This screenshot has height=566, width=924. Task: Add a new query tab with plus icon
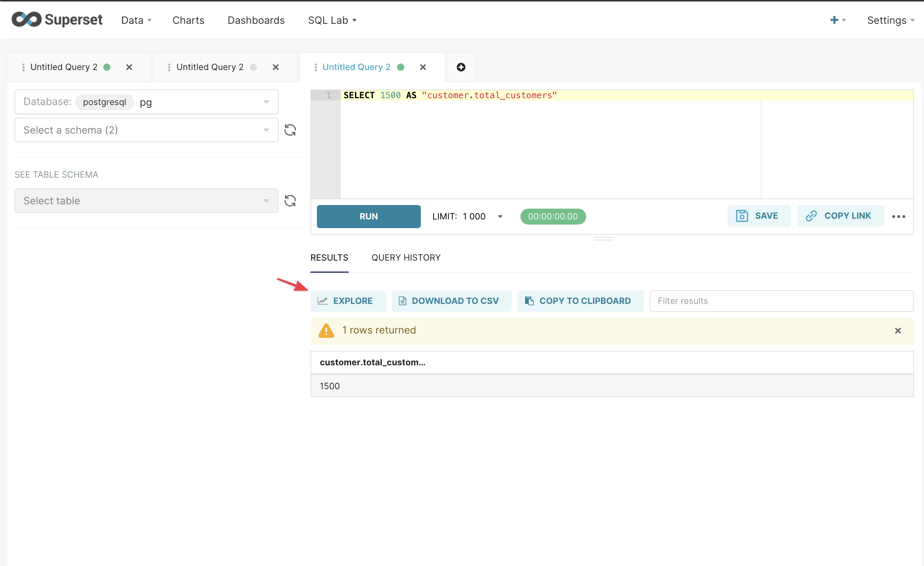pos(461,67)
